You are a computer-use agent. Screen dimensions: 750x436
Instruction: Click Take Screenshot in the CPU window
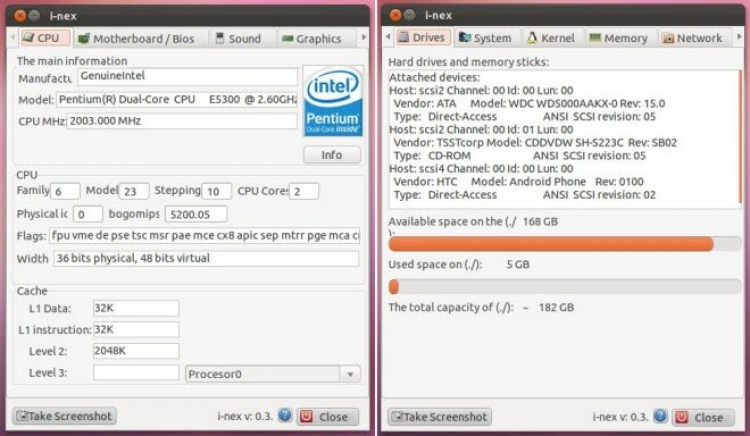tap(65, 416)
